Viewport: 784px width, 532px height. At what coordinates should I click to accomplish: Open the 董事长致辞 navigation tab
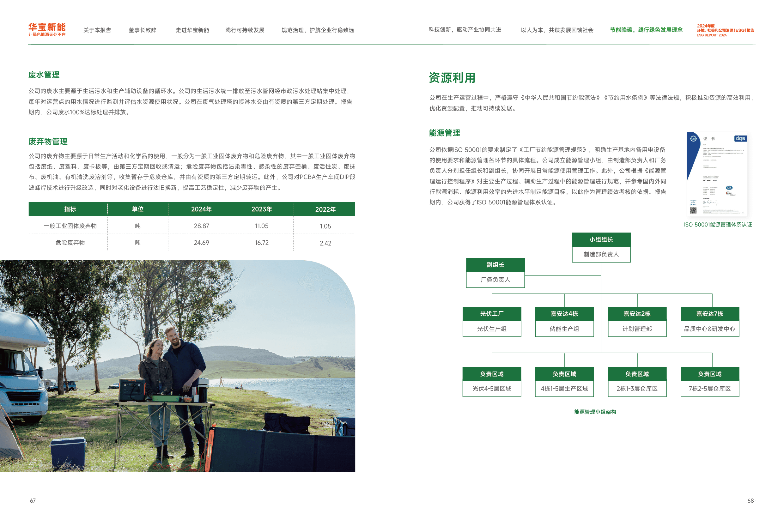pos(143,30)
